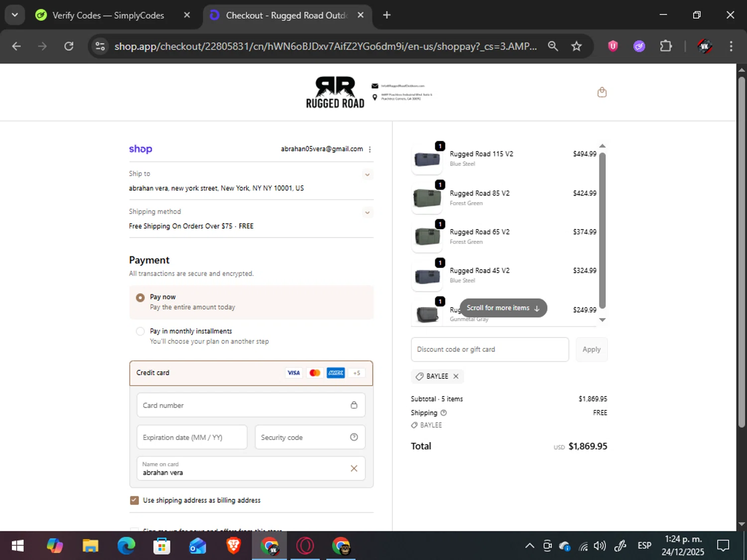Go back to the previous page
Screen dimensions: 747x560
[x=16, y=46]
